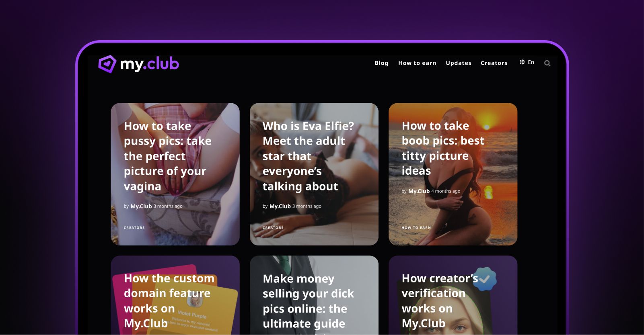Viewport: 644px width, 335px height.
Task: Open the Who is Eva Elfie article
Action: pyautogui.click(x=308, y=156)
